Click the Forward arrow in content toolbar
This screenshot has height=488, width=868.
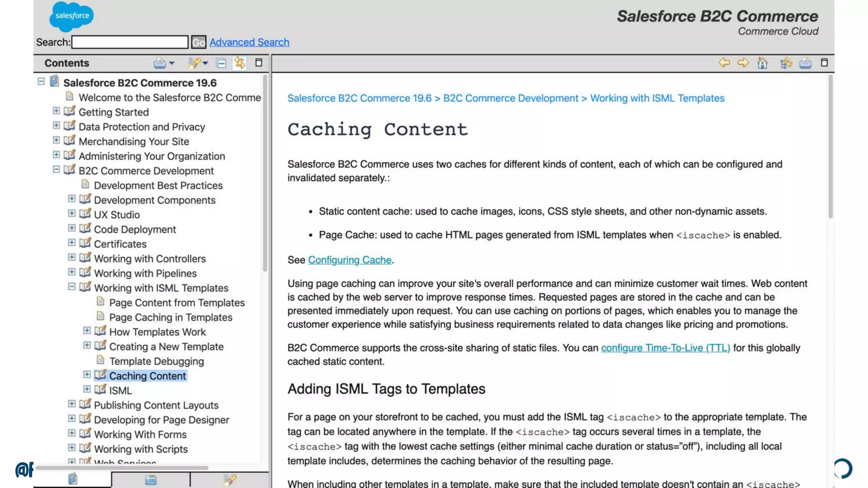(x=743, y=63)
